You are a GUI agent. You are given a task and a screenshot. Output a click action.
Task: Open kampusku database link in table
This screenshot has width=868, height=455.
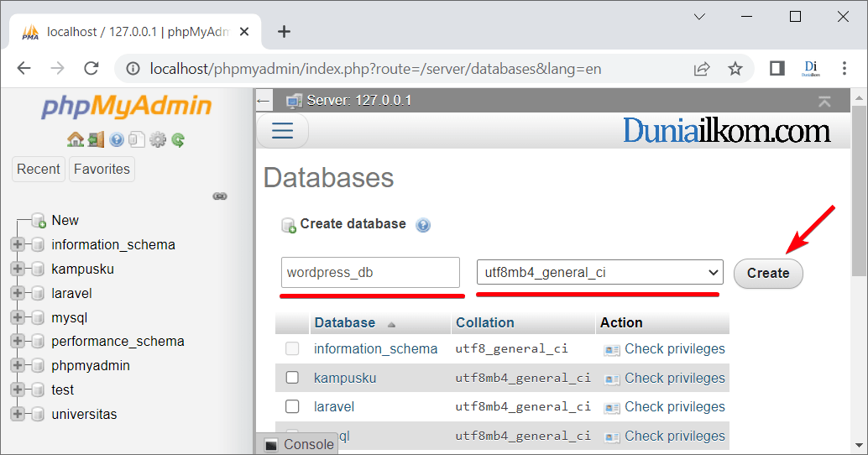click(x=345, y=378)
